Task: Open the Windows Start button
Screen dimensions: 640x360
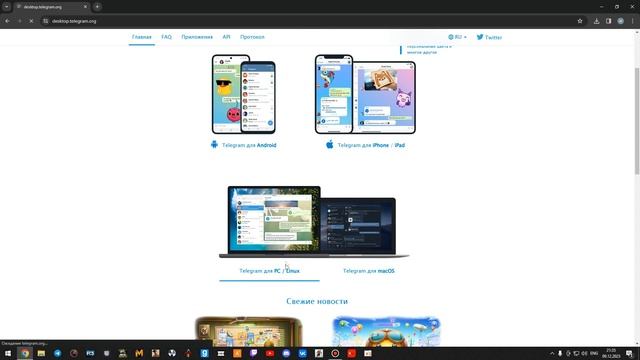Action: point(8,353)
